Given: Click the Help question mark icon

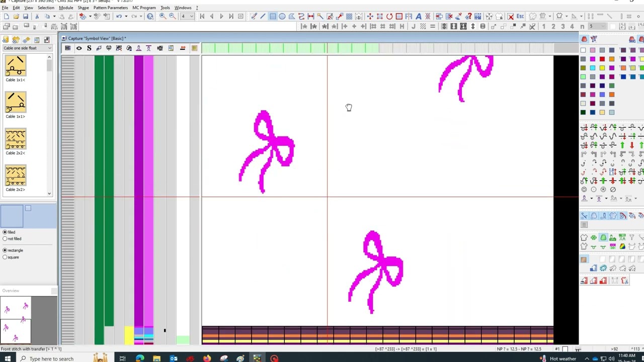Looking at the screenshot, I should 150,17.
